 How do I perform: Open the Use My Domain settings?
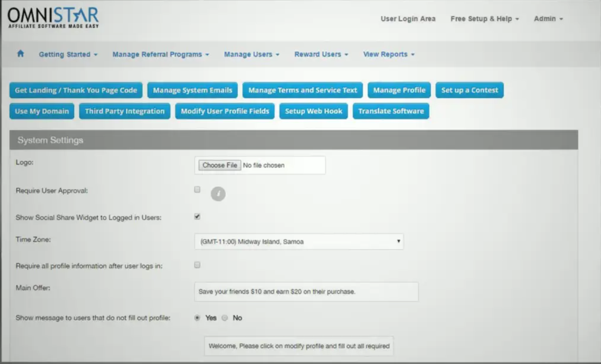(x=41, y=111)
